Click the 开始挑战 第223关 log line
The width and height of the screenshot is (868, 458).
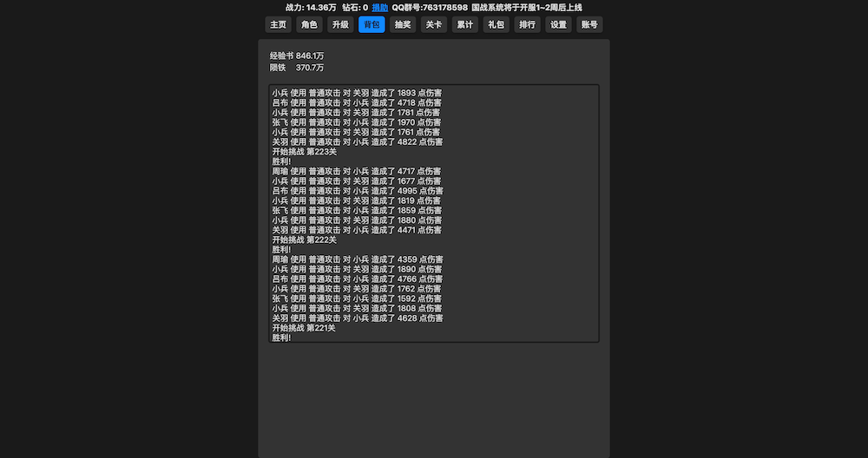click(x=305, y=152)
